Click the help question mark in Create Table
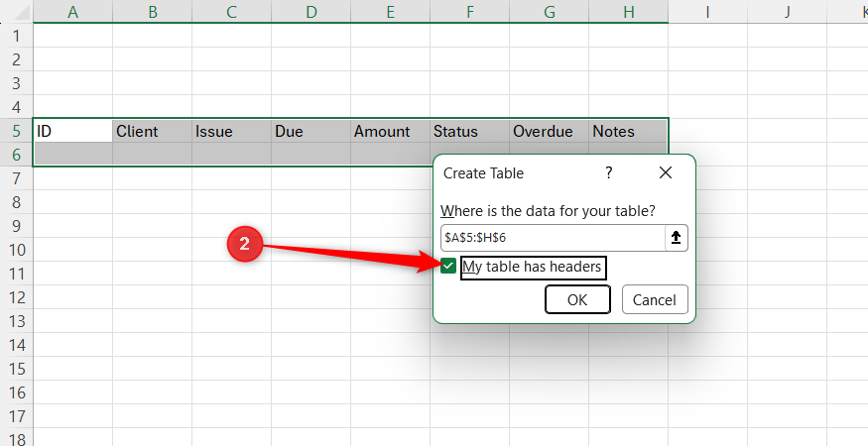The image size is (868, 446). point(608,172)
